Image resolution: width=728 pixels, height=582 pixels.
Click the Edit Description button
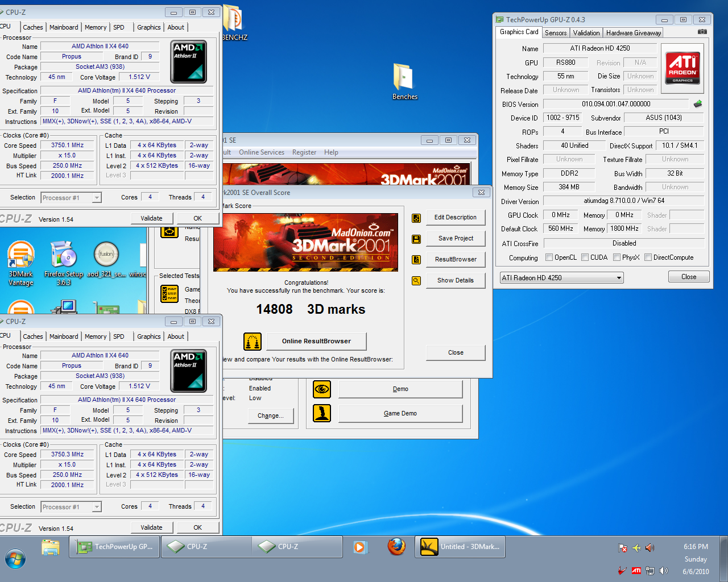click(456, 218)
